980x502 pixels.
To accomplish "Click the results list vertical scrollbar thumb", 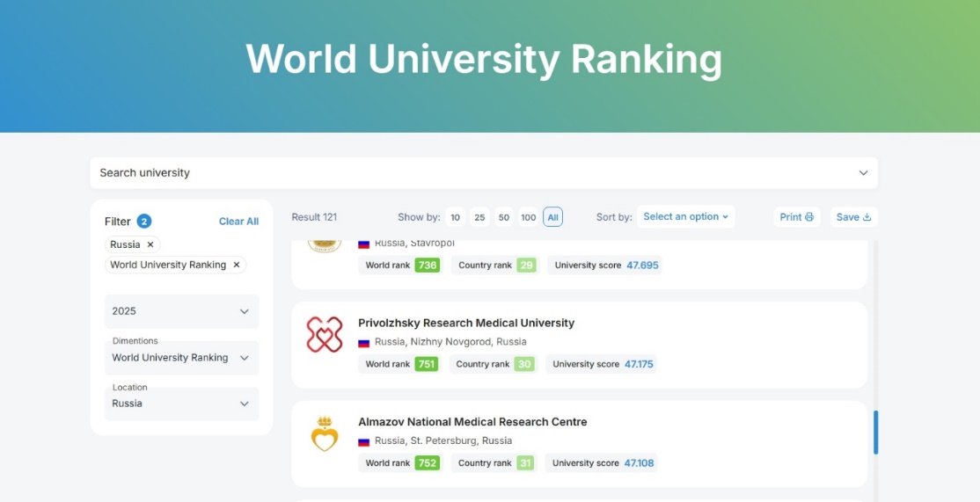I will pyautogui.click(x=875, y=432).
